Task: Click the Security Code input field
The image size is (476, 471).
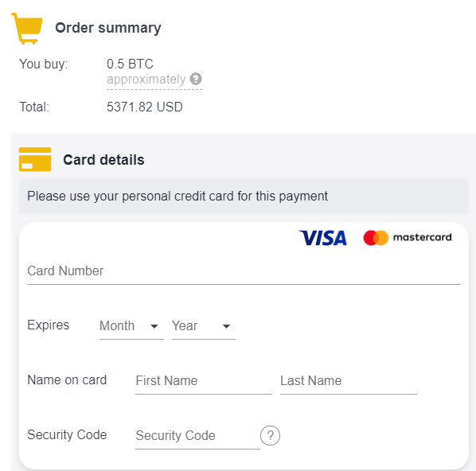Action: click(197, 436)
